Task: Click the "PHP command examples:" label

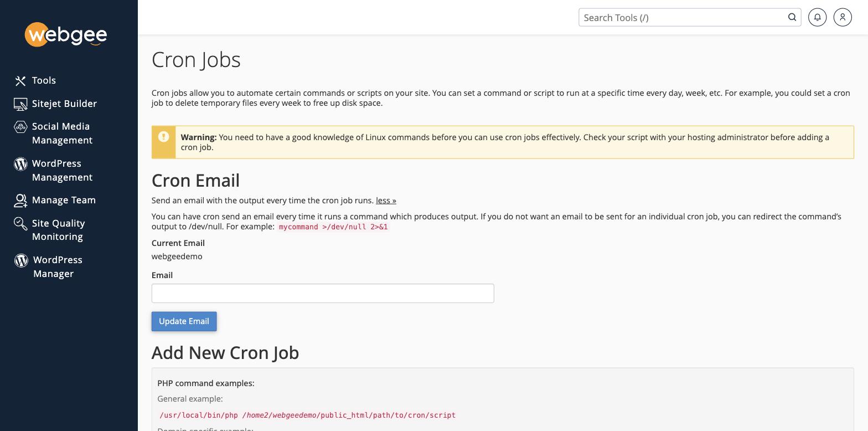Action: point(206,383)
